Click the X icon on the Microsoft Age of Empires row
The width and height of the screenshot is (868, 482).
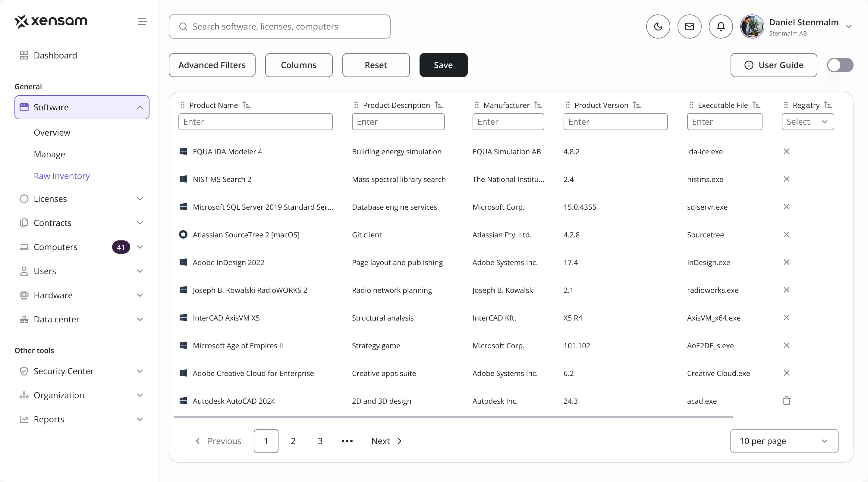coord(786,345)
